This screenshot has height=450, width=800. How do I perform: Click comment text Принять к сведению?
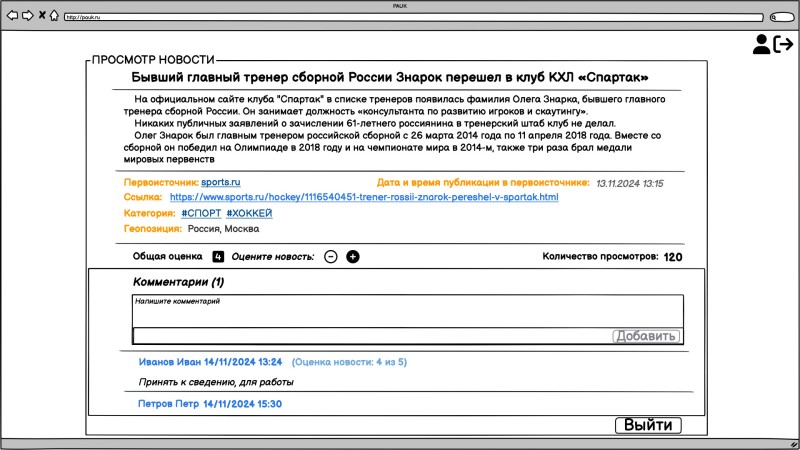(x=216, y=382)
